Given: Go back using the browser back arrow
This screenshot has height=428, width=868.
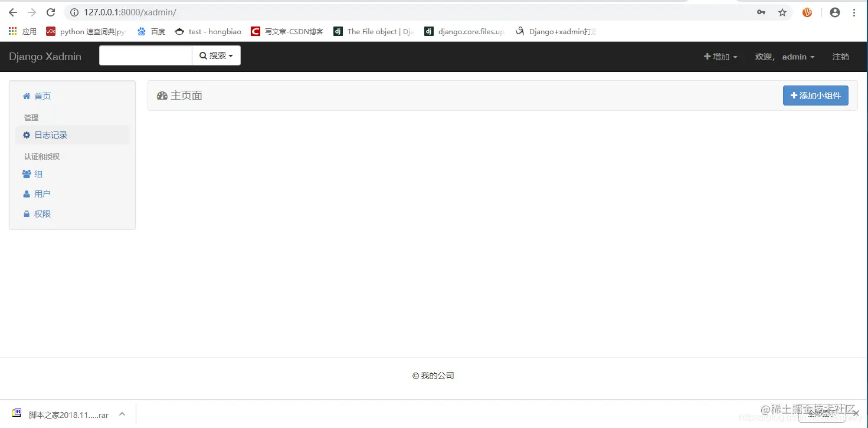Looking at the screenshot, I should click(13, 12).
